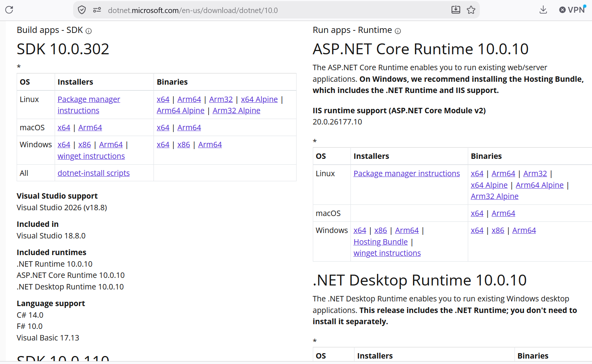Image resolution: width=592 pixels, height=364 pixels.
Task: Download ASP.NET Core Runtime x64 Alpine binary
Action: point(489,185)
